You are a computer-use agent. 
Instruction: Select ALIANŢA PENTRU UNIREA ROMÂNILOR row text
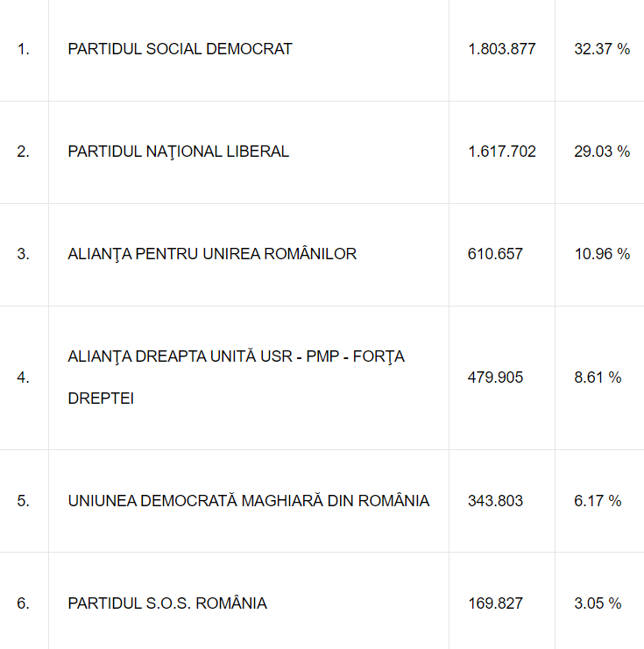(212, 254)
